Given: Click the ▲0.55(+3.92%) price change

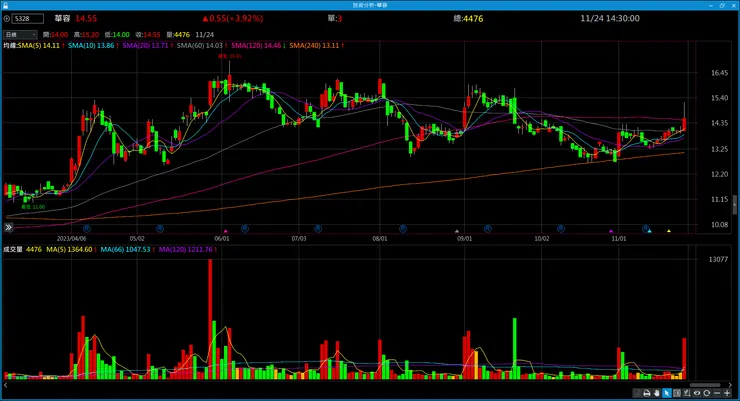Looking at the screenshot, I should click(233, 19).
